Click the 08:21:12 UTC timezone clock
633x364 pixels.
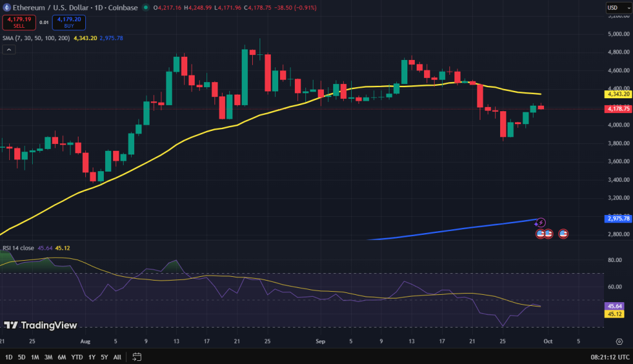click(x=610, y=357)
